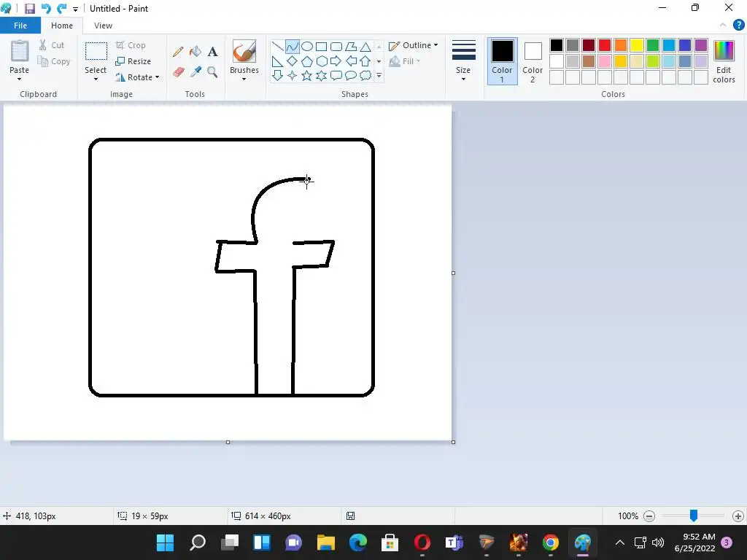The width and height of the screenshot is (747, 560).
Task: Choose the Left arrow shape
Action: 351,61
